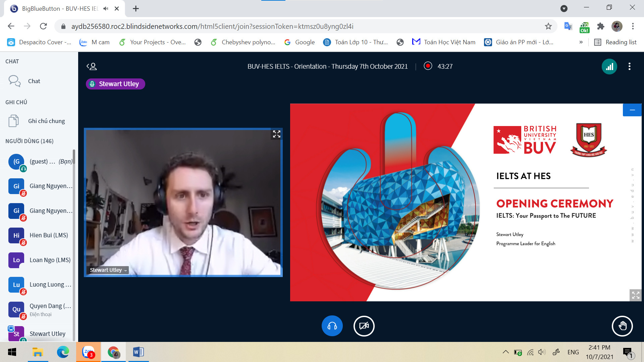
Task: Open the BigBlueButton options three-dot menu
Action: [x=629, y=66]
